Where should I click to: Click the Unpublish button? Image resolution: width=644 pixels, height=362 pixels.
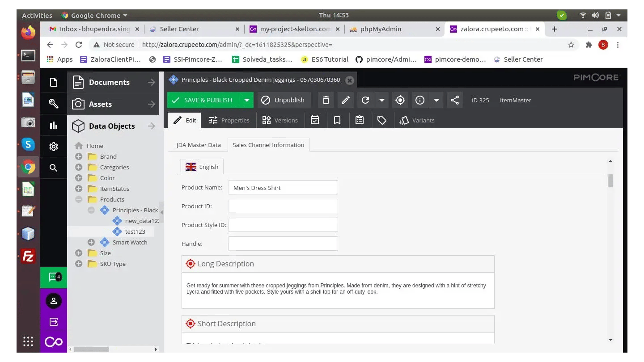[x=284, y=100]
